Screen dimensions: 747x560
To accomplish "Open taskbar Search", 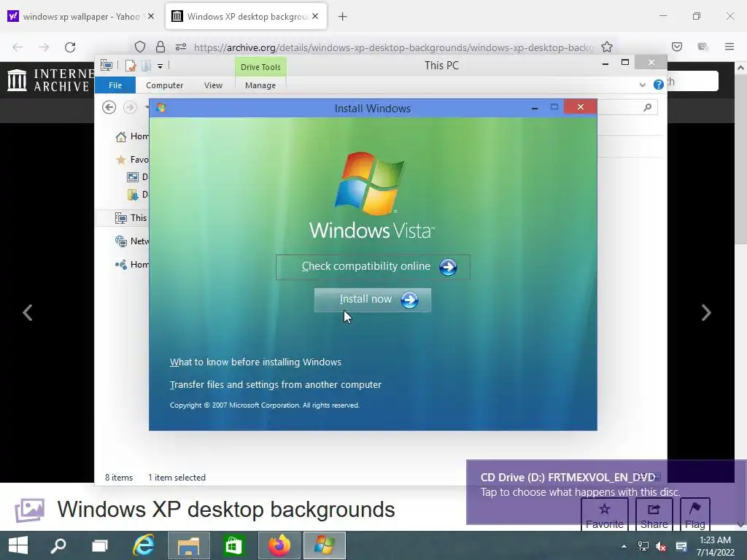I will 58,545.
